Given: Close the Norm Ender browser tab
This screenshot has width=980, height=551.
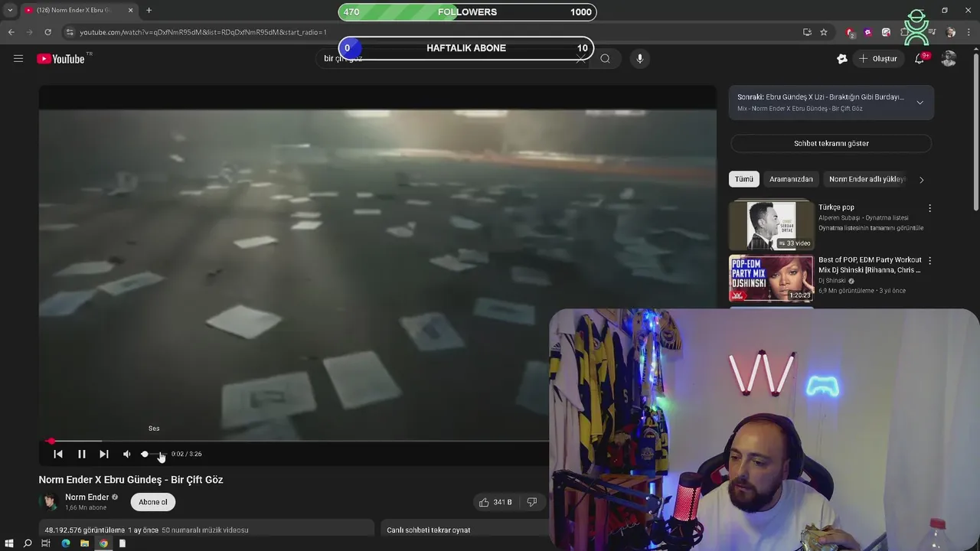Looking at the screenshot, I should click(130, 11).
